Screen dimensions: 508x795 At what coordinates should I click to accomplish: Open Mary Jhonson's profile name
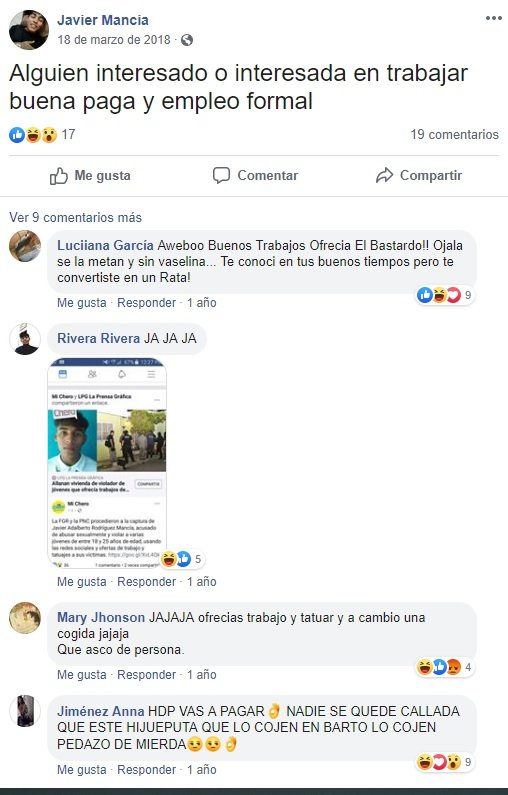tap(101, 618)
